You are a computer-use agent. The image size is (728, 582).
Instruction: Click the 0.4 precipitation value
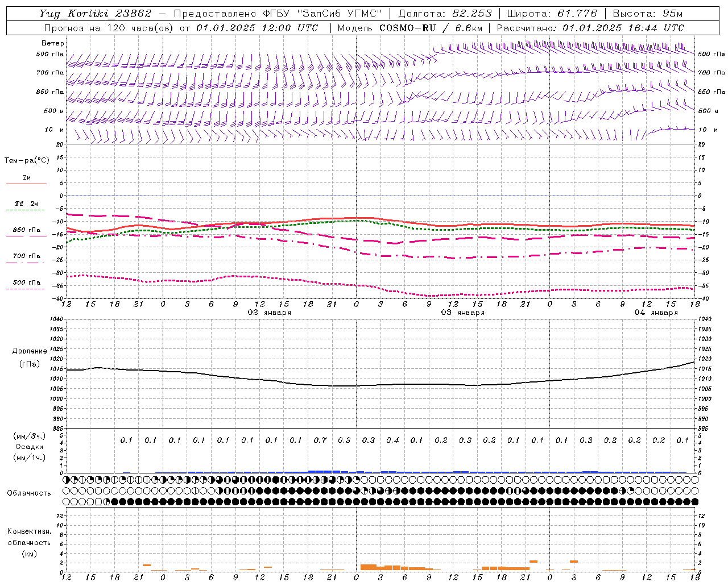point(393,440)
